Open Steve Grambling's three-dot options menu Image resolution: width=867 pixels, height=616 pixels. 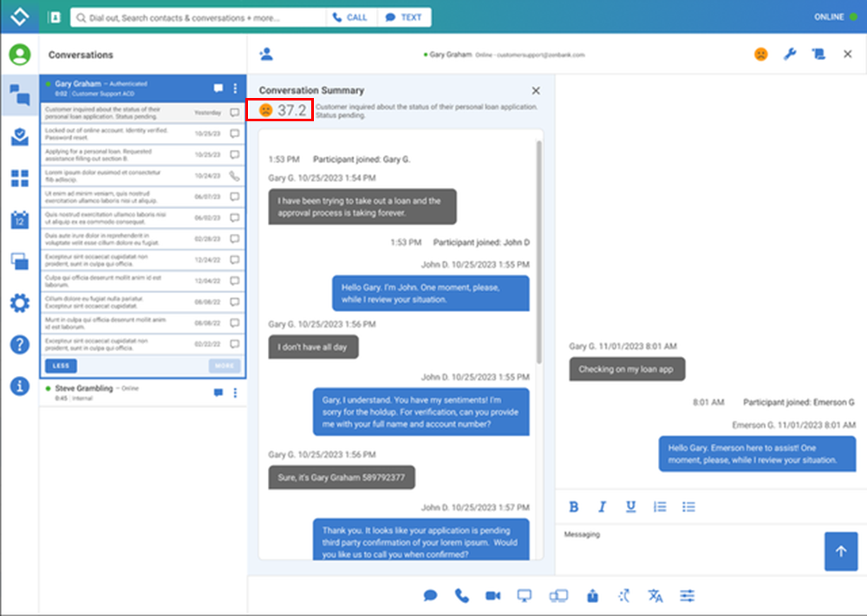pyautogui.click(x=235, y=392)
